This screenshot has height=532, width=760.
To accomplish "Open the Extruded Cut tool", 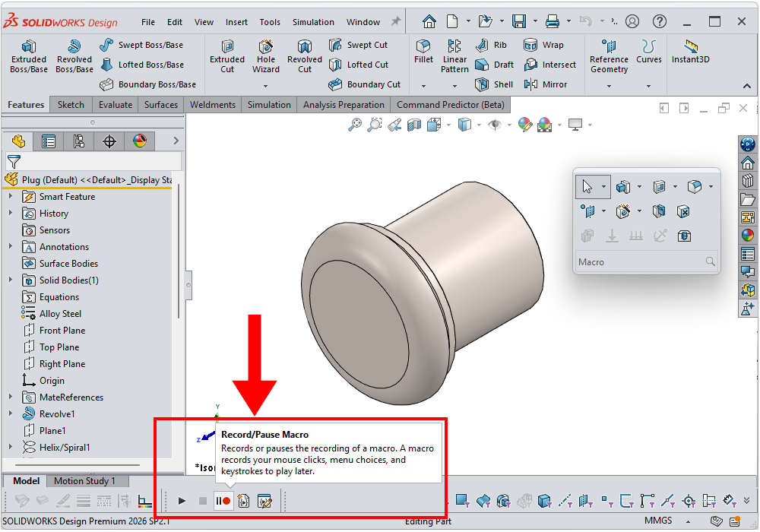I will pyautogui.click(x=226, y=56).
